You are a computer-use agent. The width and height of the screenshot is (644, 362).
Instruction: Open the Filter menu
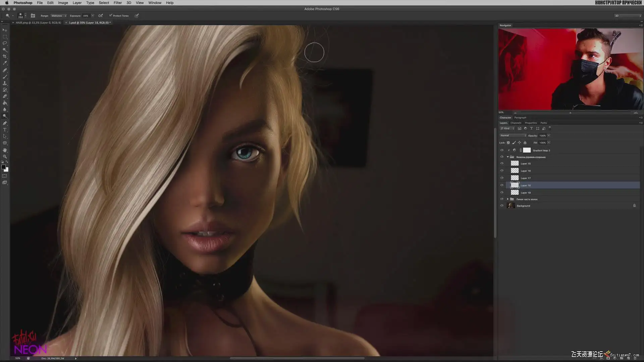[117, 3]
